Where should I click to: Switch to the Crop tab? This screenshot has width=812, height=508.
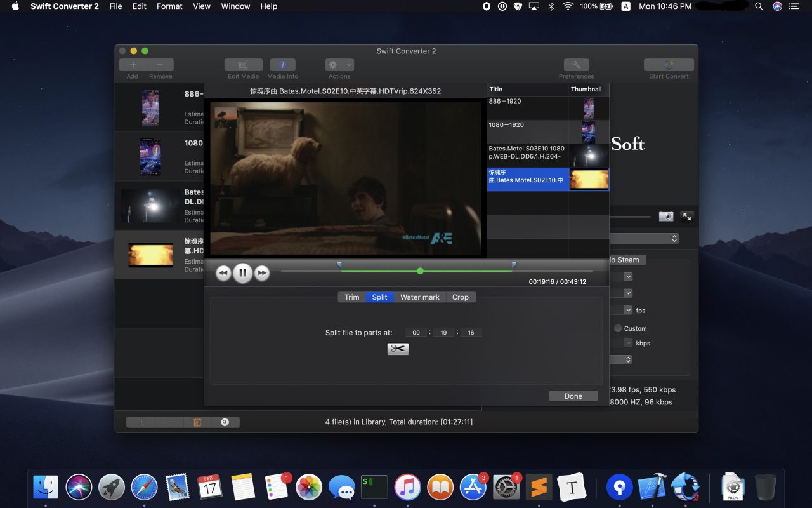click(x=461, y=297)
